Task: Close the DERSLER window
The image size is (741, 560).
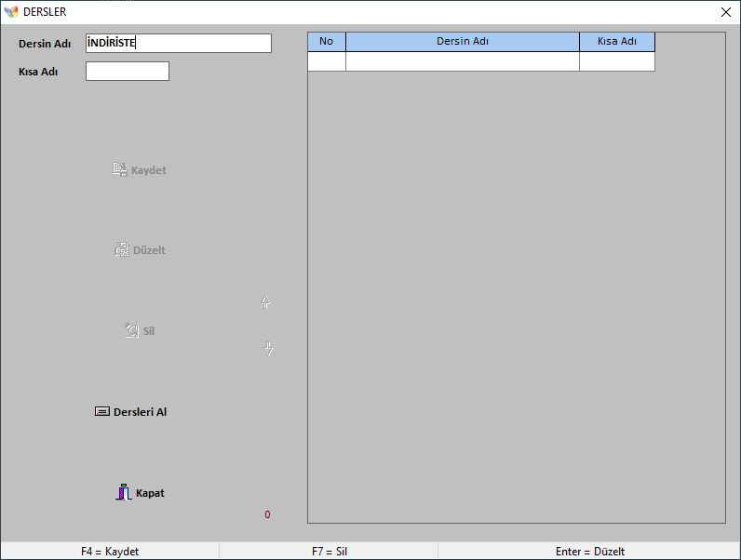Action: (726, 12)
